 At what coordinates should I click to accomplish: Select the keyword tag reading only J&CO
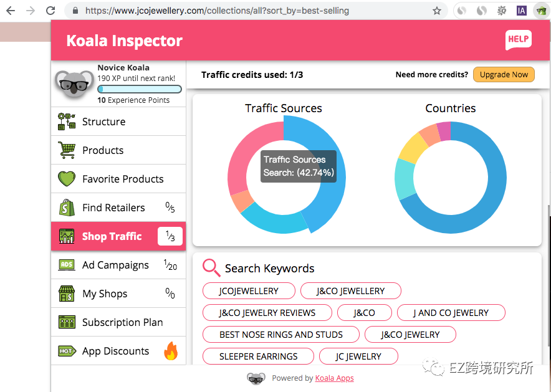pos(365,313)
